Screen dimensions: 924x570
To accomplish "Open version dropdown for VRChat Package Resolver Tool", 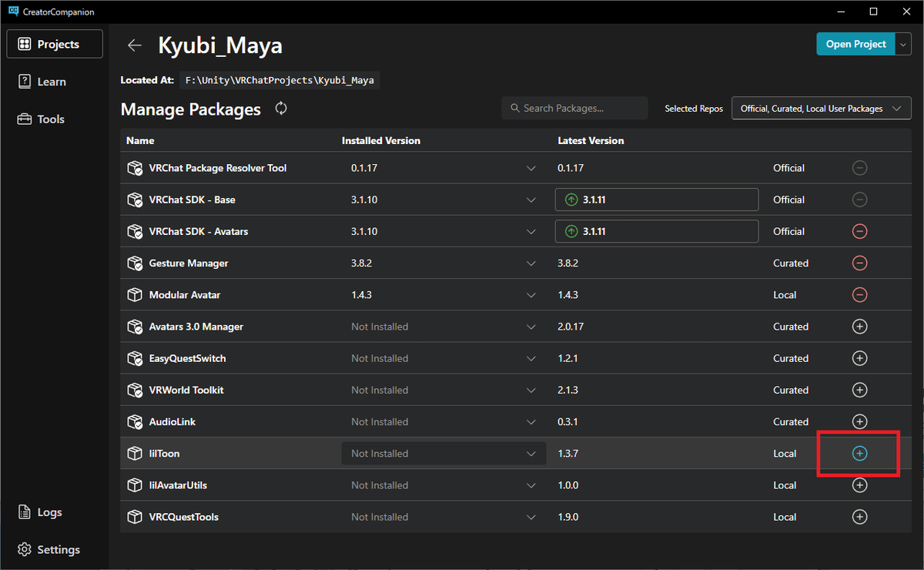I will click(531, 168).
